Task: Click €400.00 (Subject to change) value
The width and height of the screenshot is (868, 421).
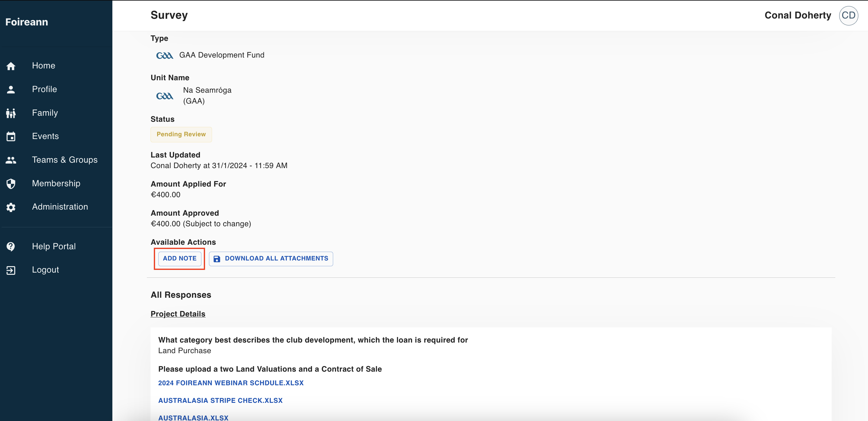Action: pyautogui.click(x=201, y=224)
